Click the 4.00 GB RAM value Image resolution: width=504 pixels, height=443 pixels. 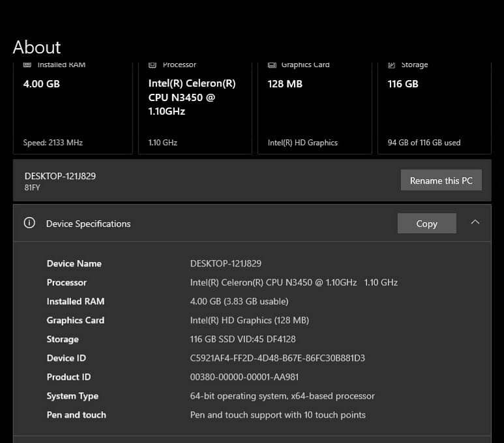pos(42,84)
